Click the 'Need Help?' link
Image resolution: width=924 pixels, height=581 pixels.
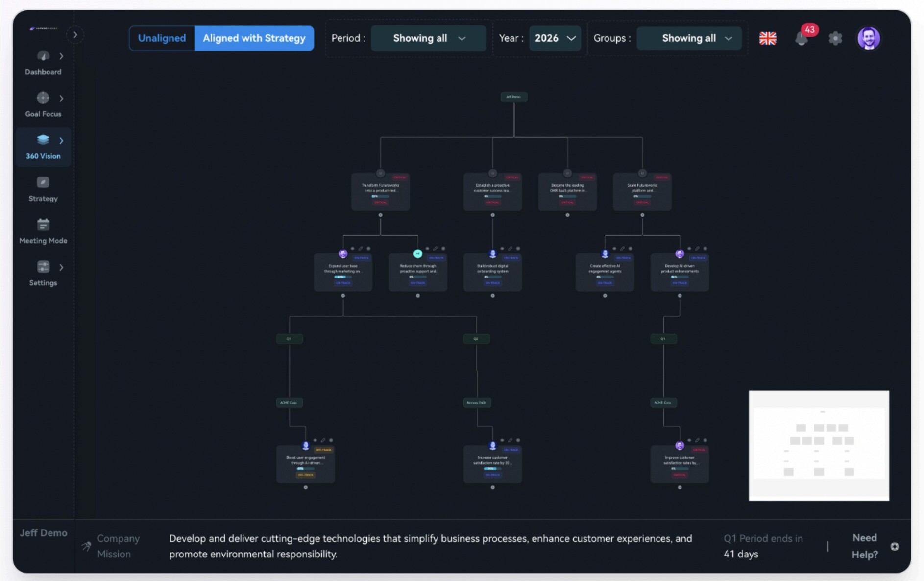pos(865,546)
